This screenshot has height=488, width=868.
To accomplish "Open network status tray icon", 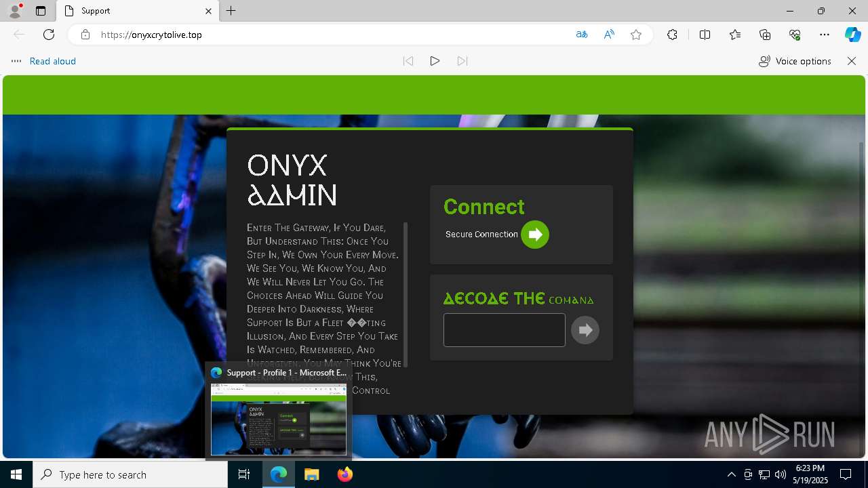I will click(764, 474).
